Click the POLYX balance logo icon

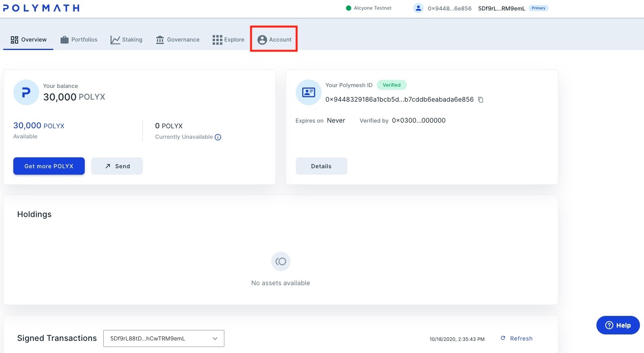pos(26,92)
